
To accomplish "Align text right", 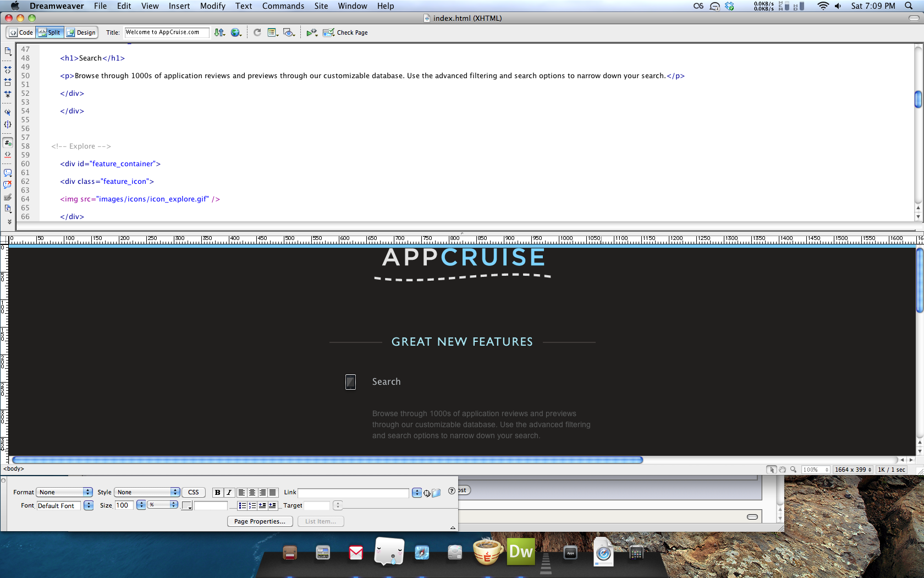I will coord(262,493).
